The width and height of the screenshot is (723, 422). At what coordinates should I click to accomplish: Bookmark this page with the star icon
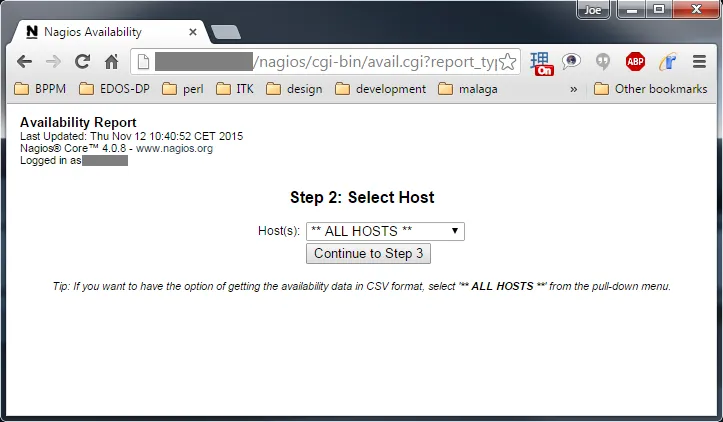(508, 61)
